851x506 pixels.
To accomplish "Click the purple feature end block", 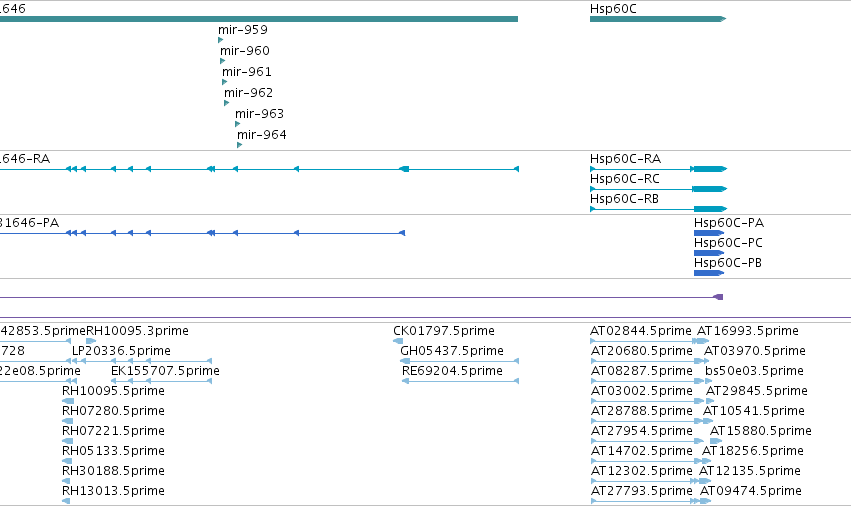I will pos(718,297).
